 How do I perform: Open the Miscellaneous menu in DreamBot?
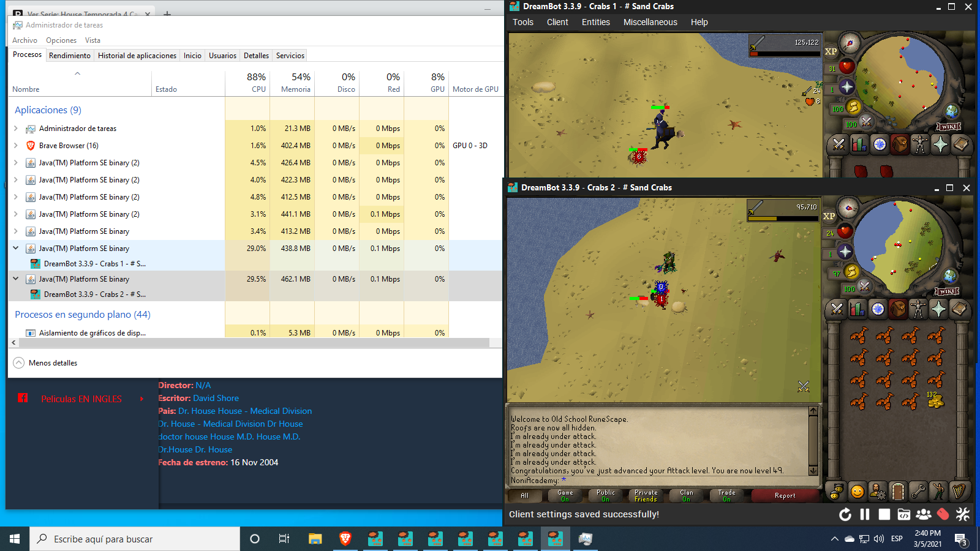pyautogui.click(x=650, y=22)
